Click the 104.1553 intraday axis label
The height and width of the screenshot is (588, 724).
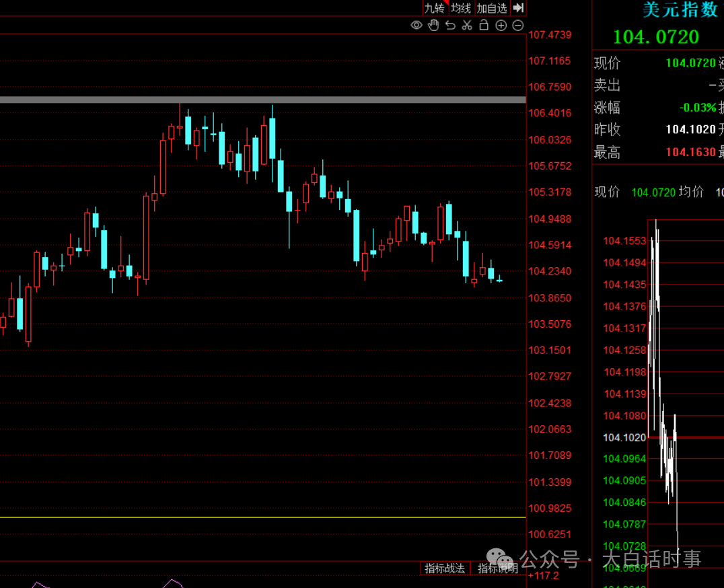click(624, 240)
